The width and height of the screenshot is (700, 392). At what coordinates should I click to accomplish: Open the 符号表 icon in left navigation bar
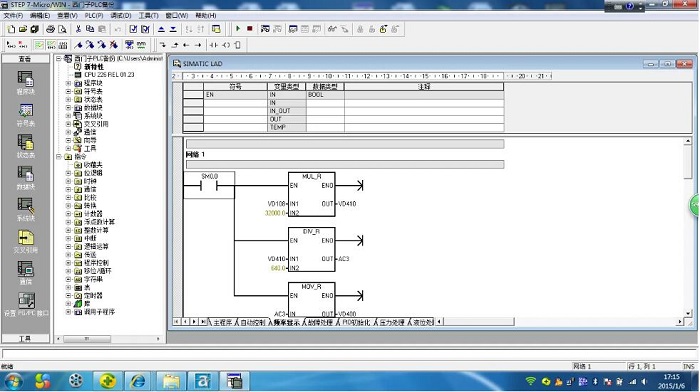(25, 115)
